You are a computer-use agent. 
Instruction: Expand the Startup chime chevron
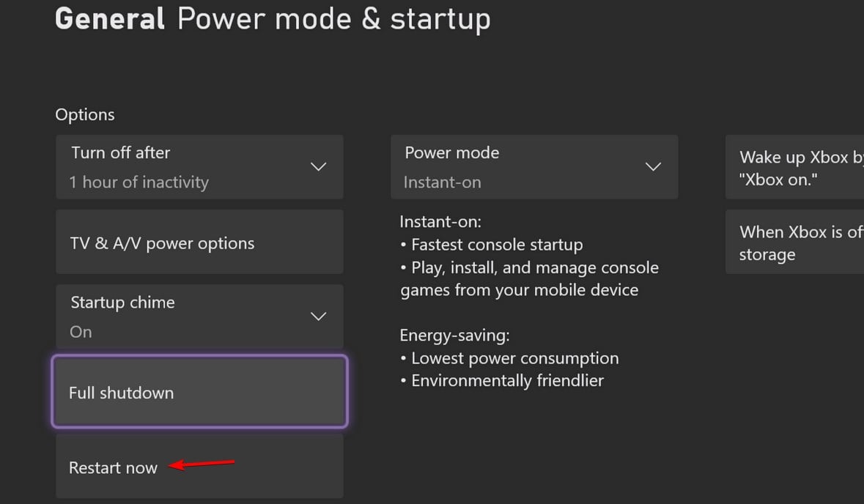pos(318,316)
